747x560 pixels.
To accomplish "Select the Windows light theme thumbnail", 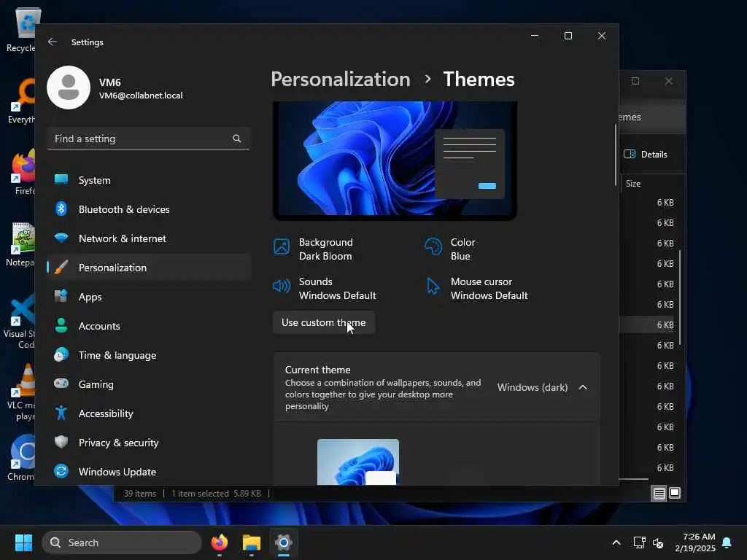I will click(x=357, y=462).
